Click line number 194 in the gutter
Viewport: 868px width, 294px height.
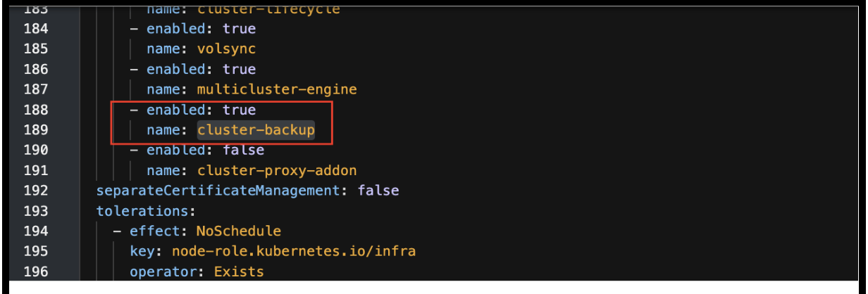[35, 231]
